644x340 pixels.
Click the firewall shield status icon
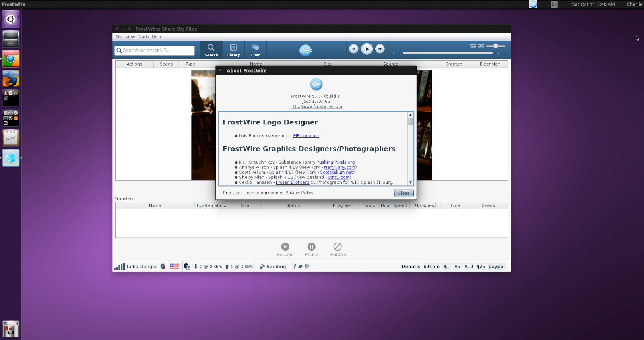163,267
